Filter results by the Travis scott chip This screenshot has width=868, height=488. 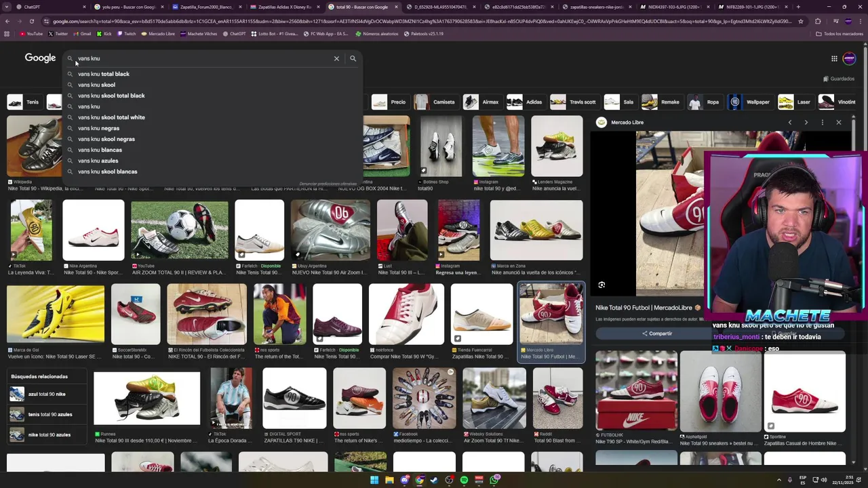click(574, 102)
